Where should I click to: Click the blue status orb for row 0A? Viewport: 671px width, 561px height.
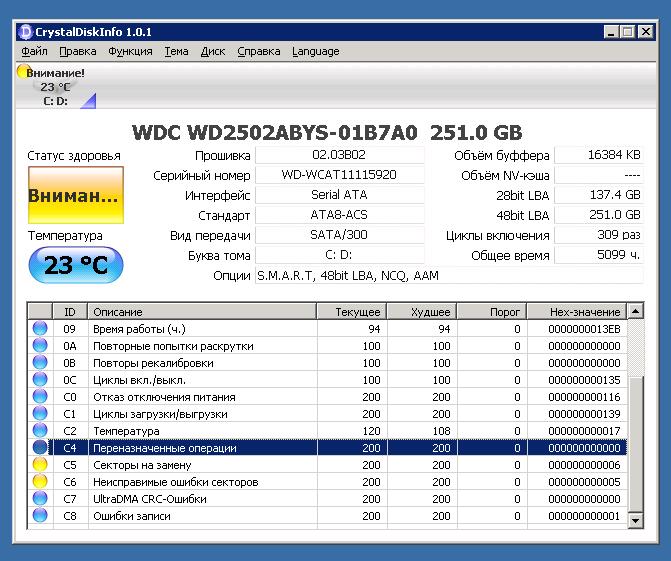pos(40,346)
